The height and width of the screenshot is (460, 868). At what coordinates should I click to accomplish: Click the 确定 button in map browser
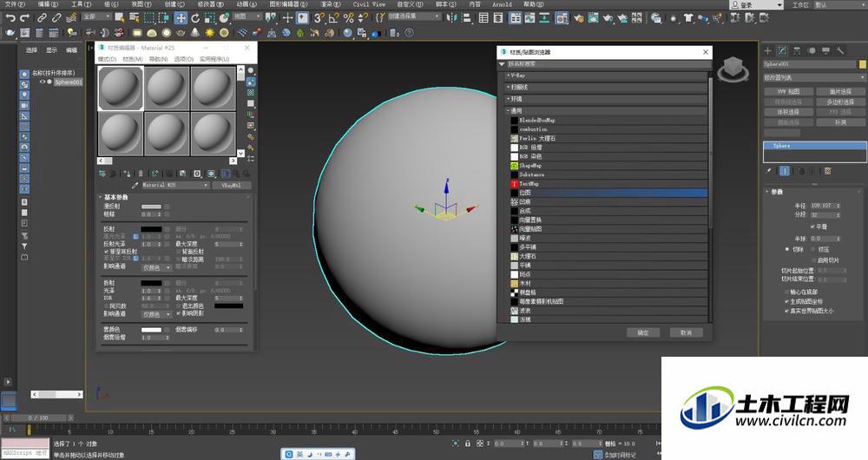point(642,332)
